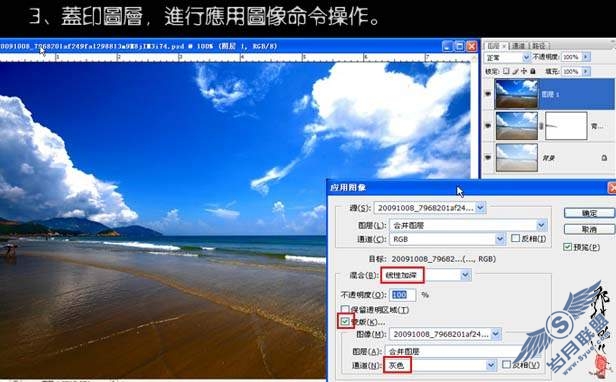The height and width of the screenshot is (382, 616).
Task: Click the 确定 OK button
Action: pos(589,213)
